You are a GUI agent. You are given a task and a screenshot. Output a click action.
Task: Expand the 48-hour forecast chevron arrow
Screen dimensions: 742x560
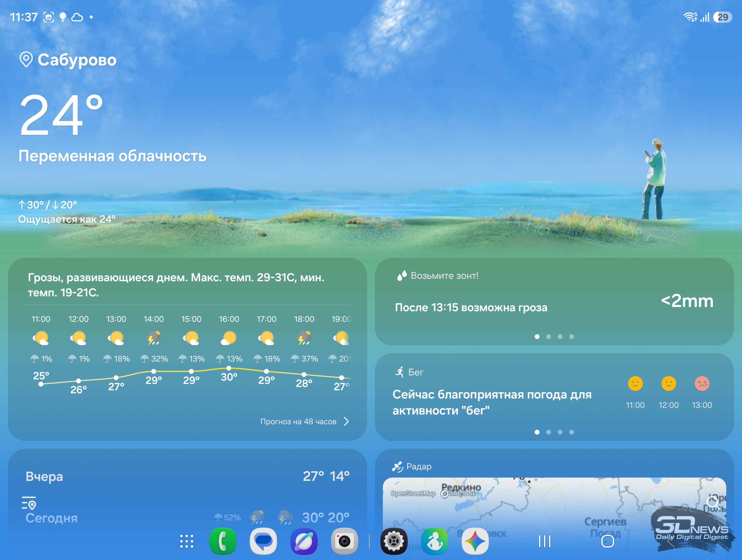346,422
